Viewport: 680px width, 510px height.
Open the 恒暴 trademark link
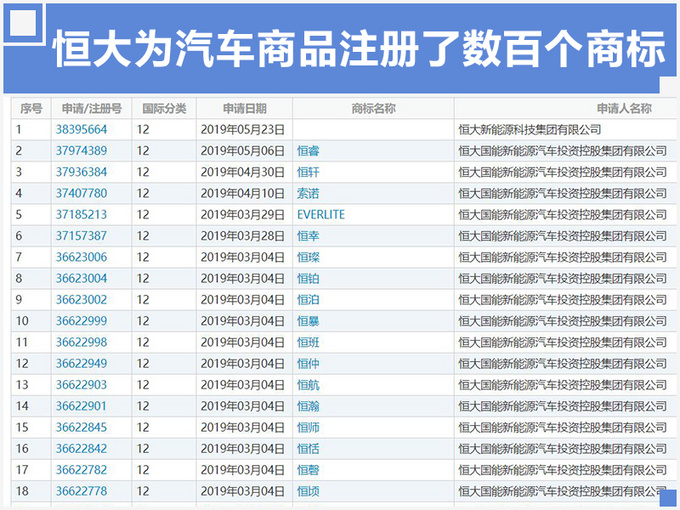[308, 320]
